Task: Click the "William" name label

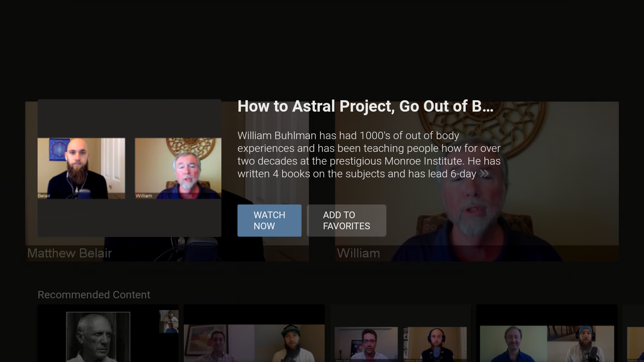Action: 358,253
